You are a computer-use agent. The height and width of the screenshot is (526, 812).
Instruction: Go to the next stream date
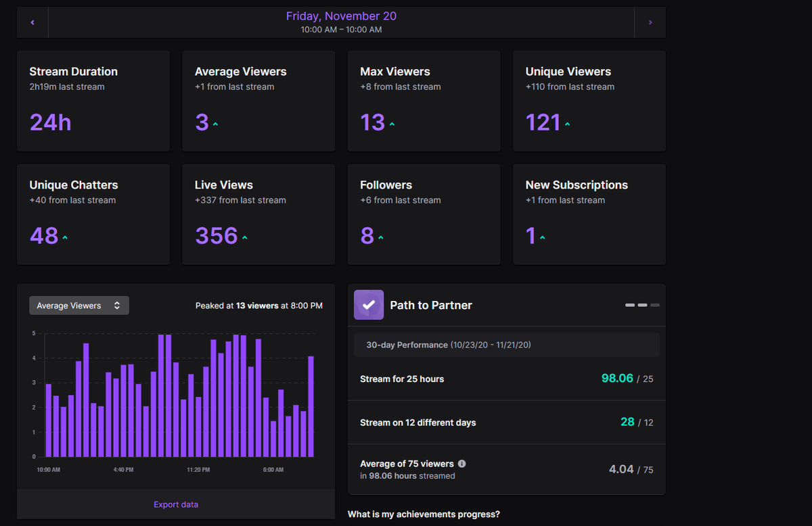pyautogui.click(x=650, y=22)
